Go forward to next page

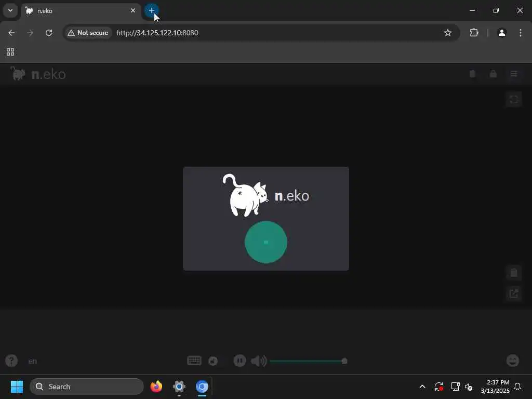tap(30, 33)
